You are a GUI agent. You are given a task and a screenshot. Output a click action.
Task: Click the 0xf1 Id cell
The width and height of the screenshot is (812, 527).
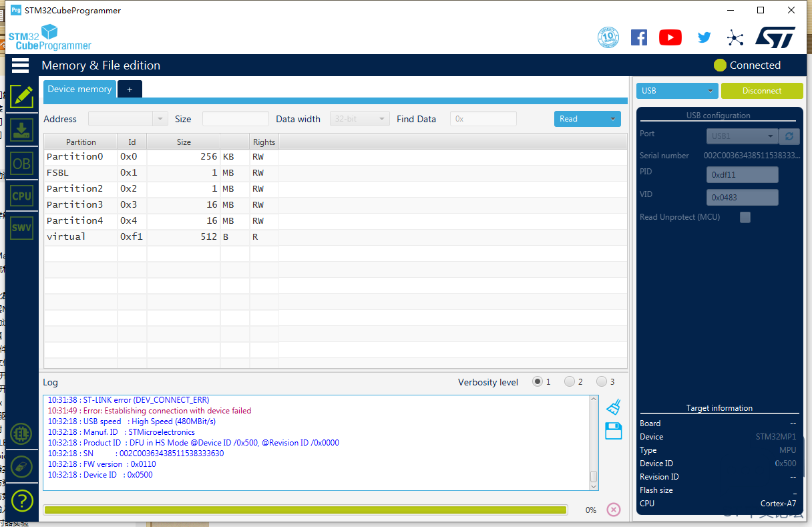click(132, 237)
